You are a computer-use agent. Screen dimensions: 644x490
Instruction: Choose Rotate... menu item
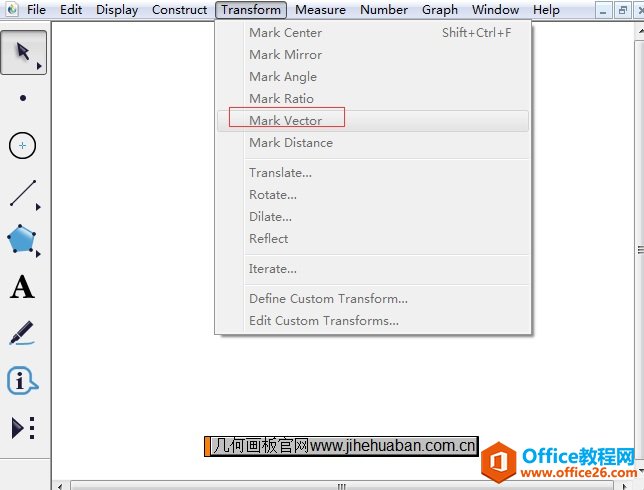coord(373,195)
